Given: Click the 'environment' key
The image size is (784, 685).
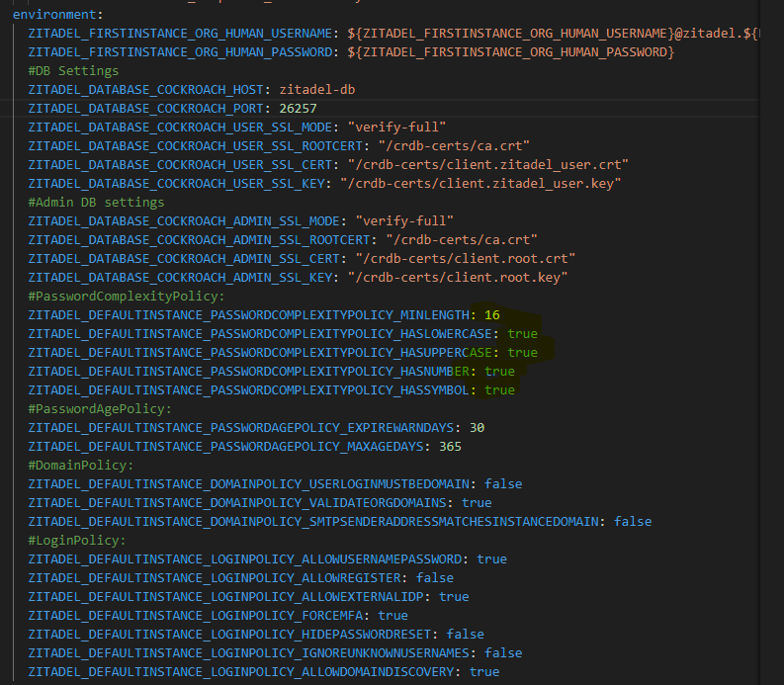Looking at the screenshot, I should click(x=54, y=15).
